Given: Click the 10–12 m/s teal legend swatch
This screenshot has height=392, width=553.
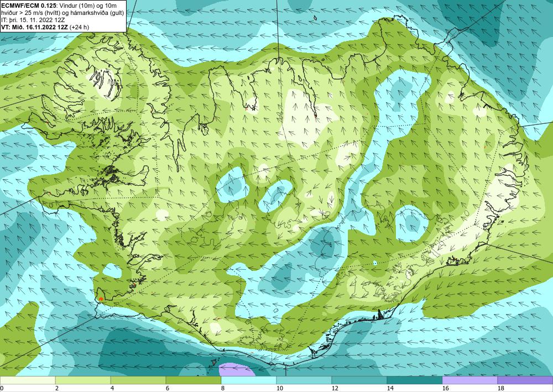Looking at the screenshot, I should pyautogui.click(x=304, y=380).
